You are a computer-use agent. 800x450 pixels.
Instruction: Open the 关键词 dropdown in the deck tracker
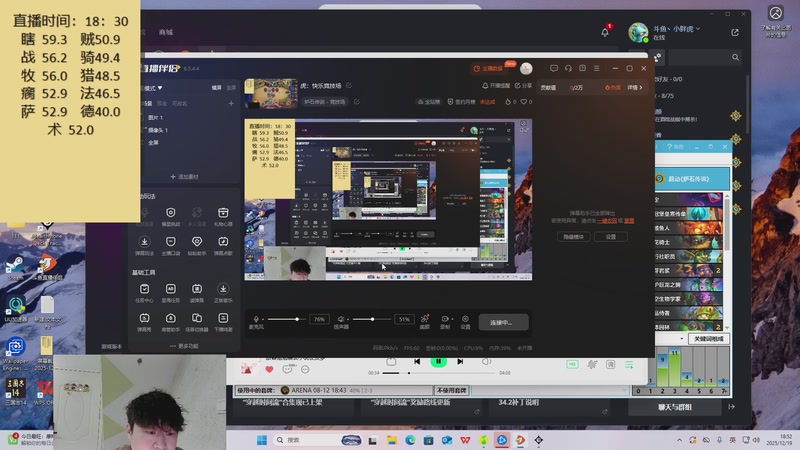(681, 339)
